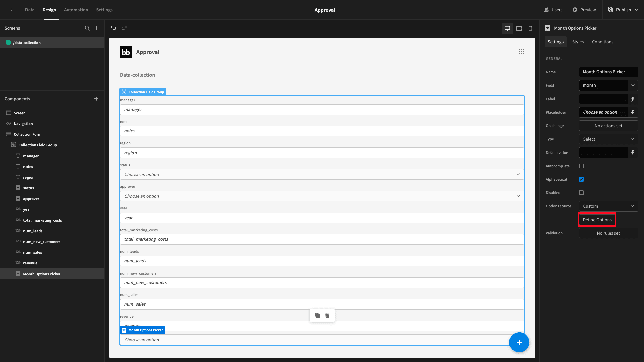Open the Type Select dropdown
Screen dimensions: 644x362
click(x=608, y=139)
